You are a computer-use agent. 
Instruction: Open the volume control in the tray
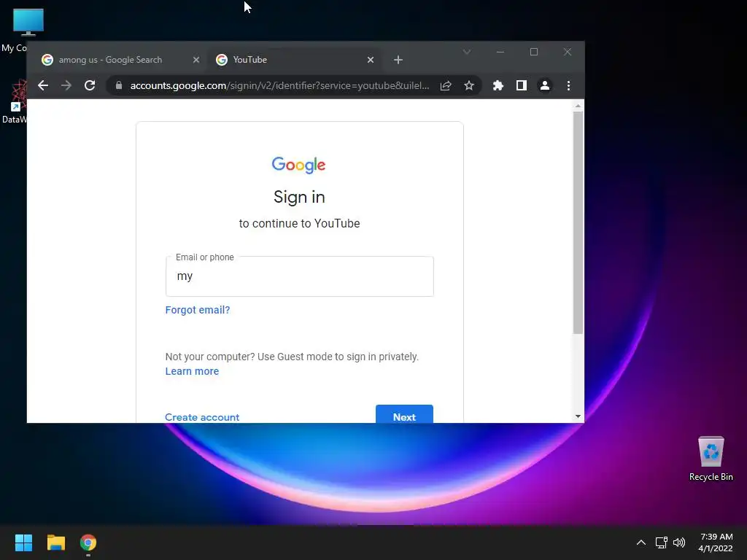point(679,542)
